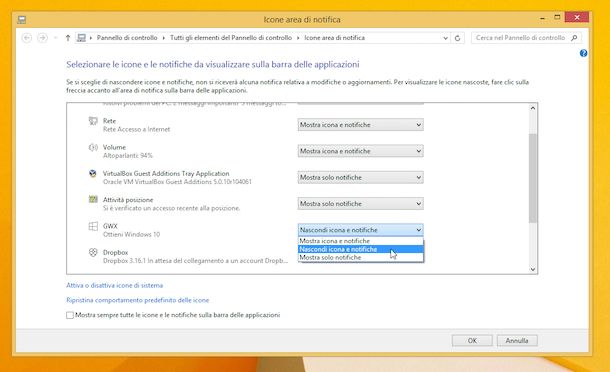Collapse the GWX behavior dropdown
The height and width of the screenshot is (372, 610).
click(x=360, y=230)
